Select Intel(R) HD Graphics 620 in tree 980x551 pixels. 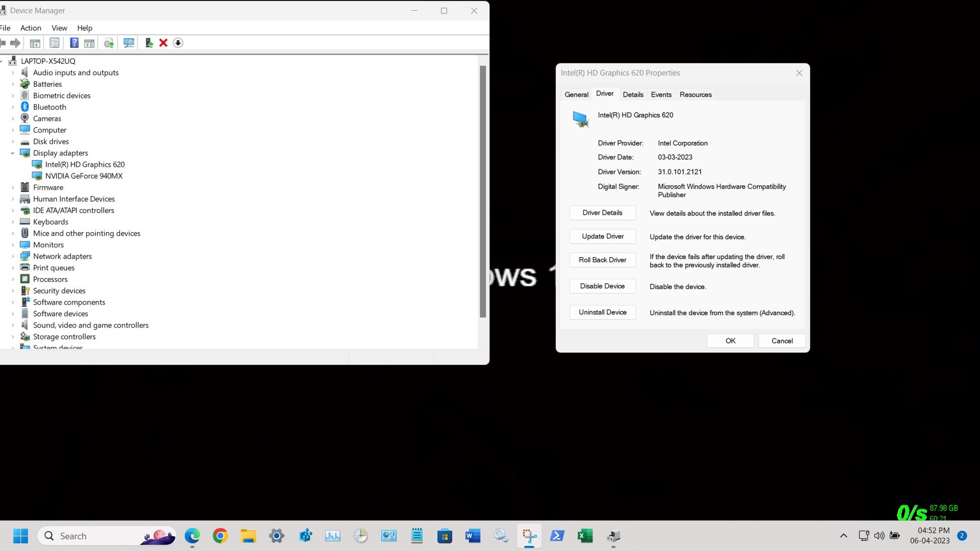click(85, 165)
